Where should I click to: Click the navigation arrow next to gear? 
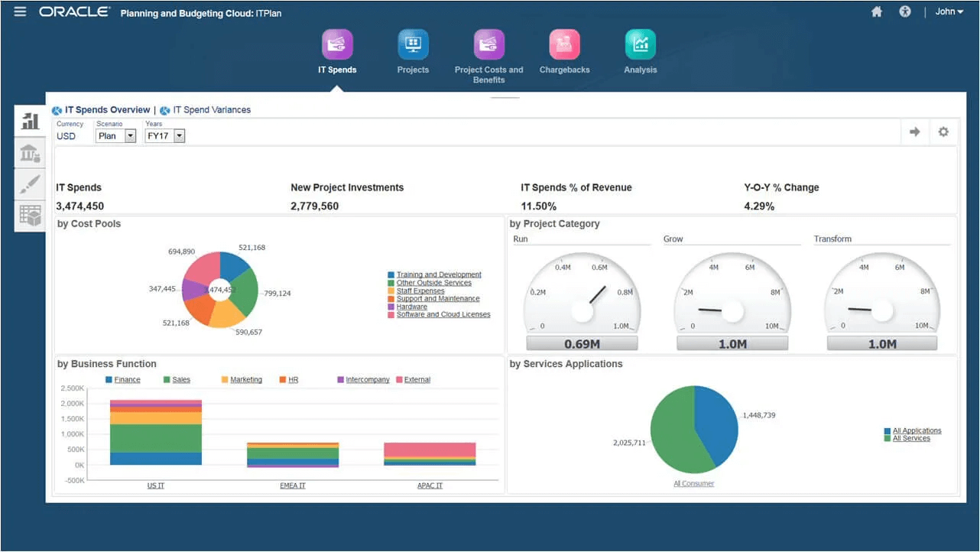[x=915, y=132]
